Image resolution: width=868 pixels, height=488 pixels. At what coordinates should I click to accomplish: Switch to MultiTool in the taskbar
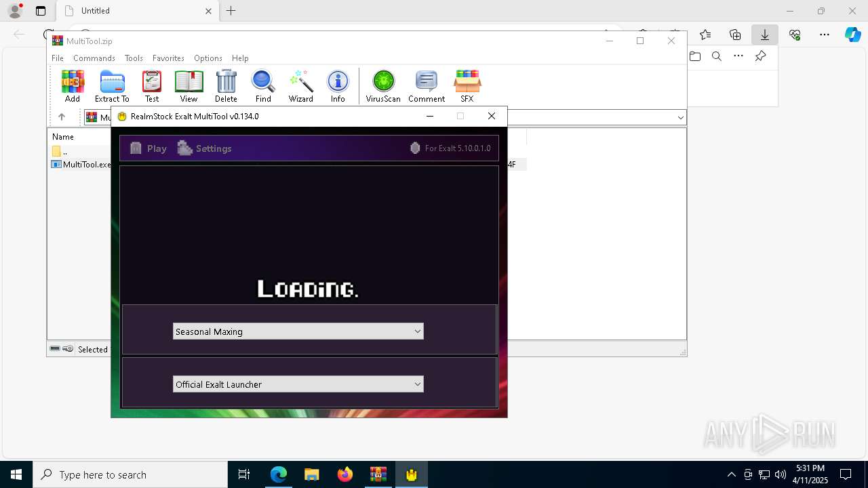pyautogui.click(x=412, y=474)
